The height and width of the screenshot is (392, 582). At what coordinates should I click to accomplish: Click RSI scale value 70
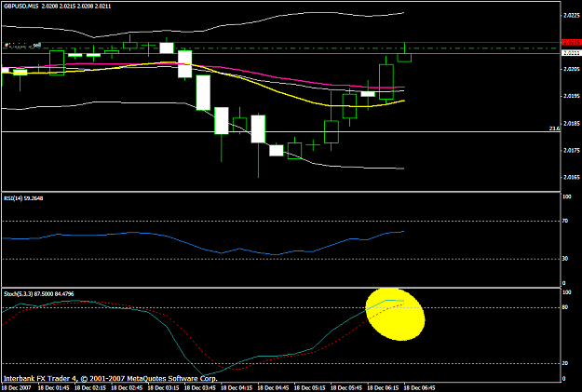click(565, 221)
